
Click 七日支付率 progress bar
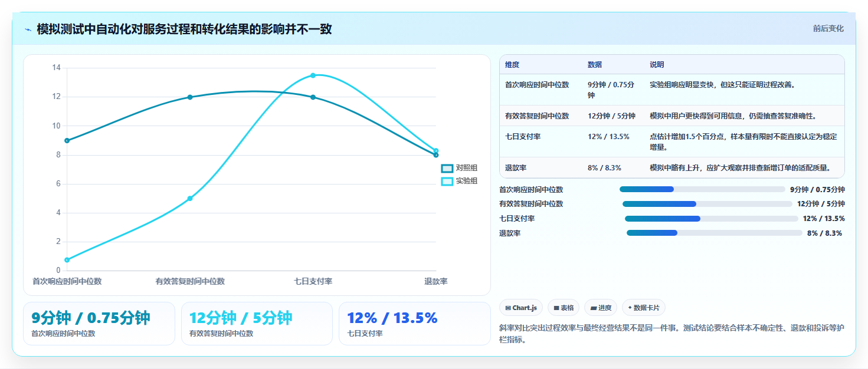point(712,219)
